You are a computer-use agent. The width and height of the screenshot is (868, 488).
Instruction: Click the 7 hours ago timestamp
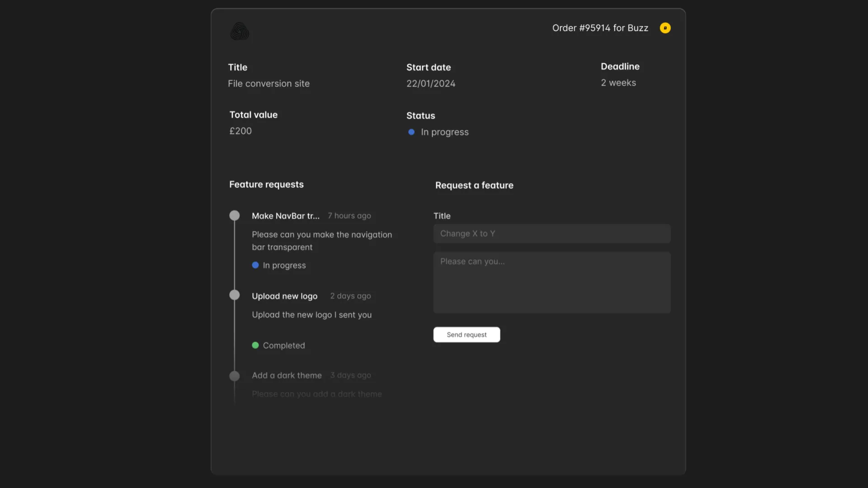pos(349,216)
